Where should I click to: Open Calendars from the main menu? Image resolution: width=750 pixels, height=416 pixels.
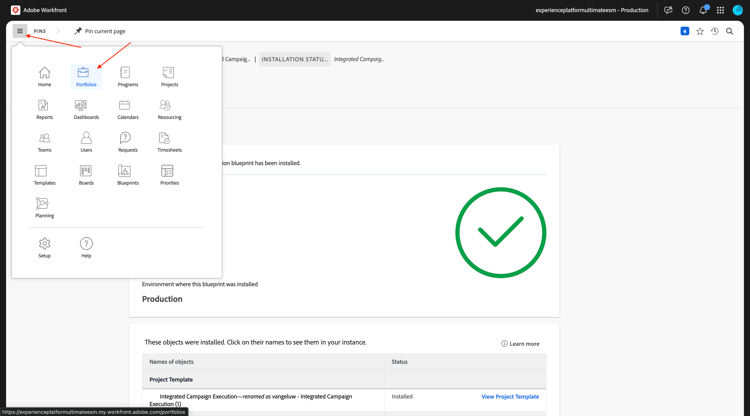coord(128,109)
